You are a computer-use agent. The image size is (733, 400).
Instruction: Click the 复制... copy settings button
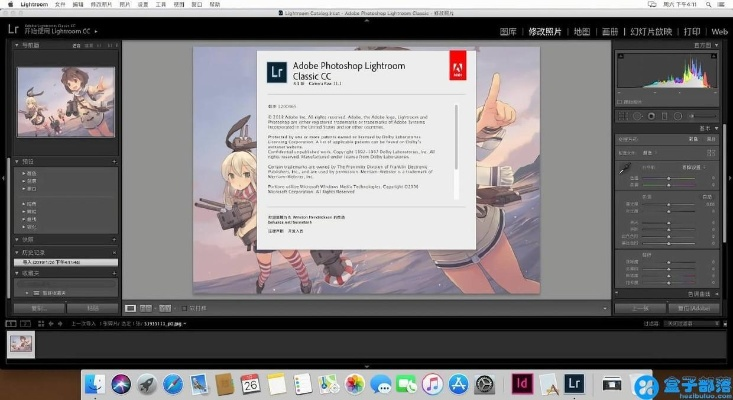pyautogui.click(x=38, y=308)
